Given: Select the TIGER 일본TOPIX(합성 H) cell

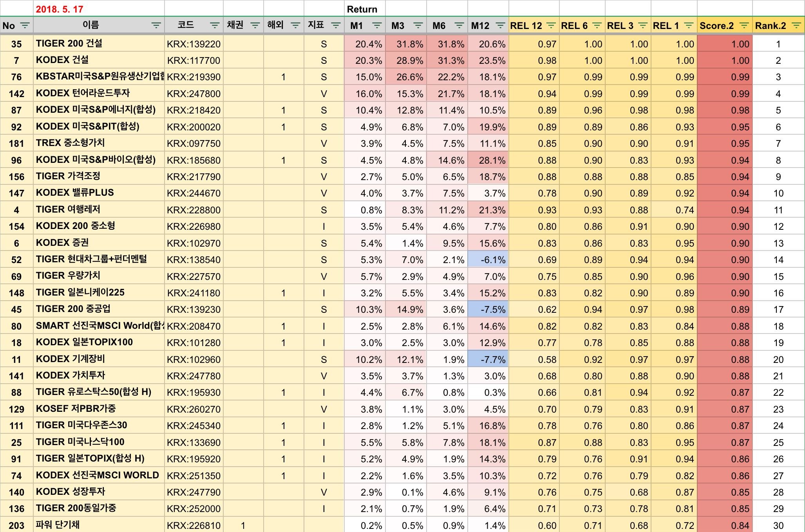Looking at the screenshot, I should (99, 459).
